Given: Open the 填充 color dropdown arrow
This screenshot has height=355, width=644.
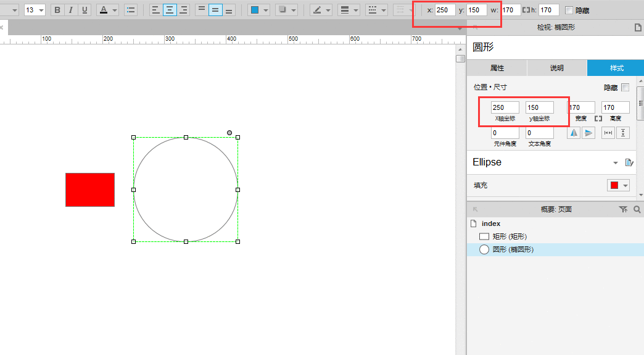Looking at the screenshot, I should click(625, 186).
